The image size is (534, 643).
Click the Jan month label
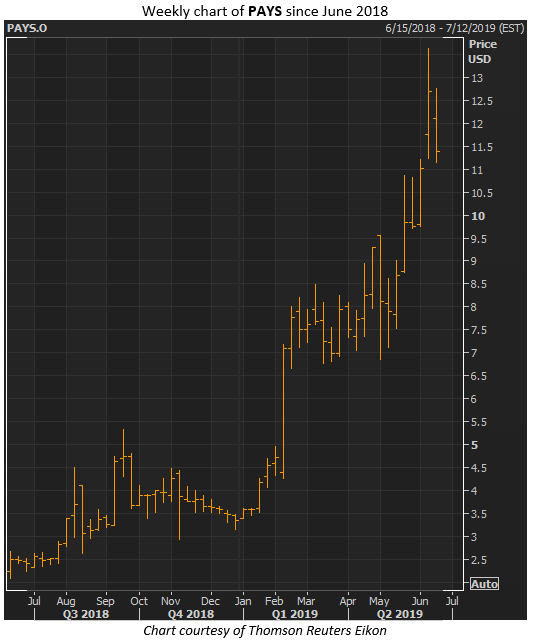(x=243, y=601)
